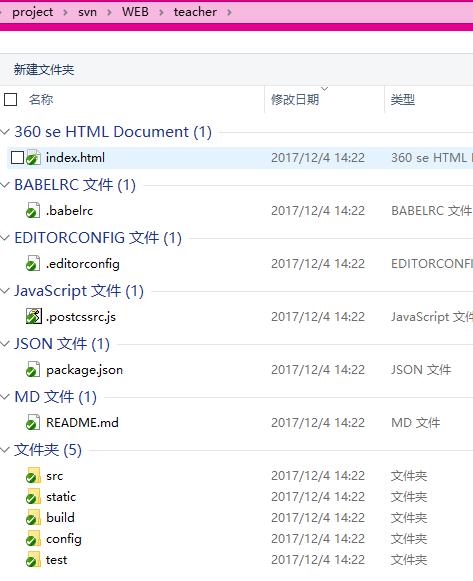Check the checkbox next to index.html
The width and height of the screenshot is (473, 581).
coord(17,157)
